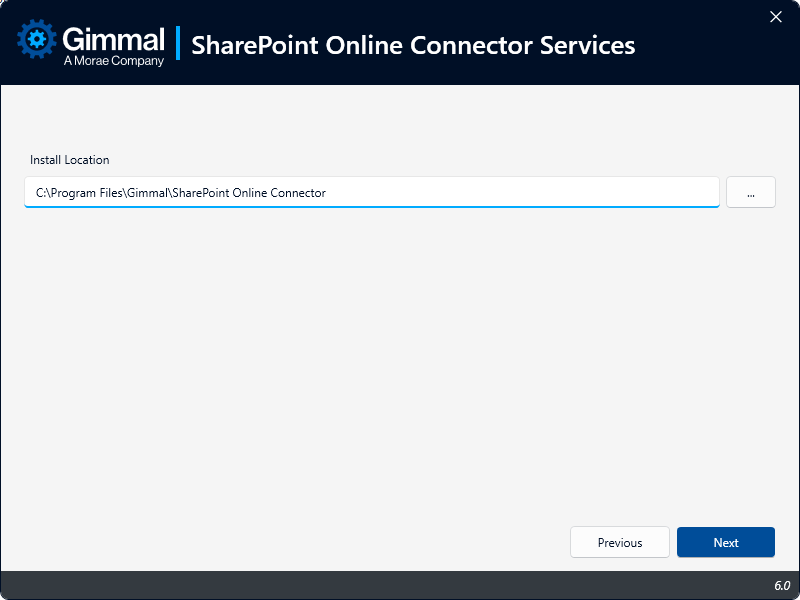Click blank space after the install path text

pyautogui.click(x=520, y=193)
